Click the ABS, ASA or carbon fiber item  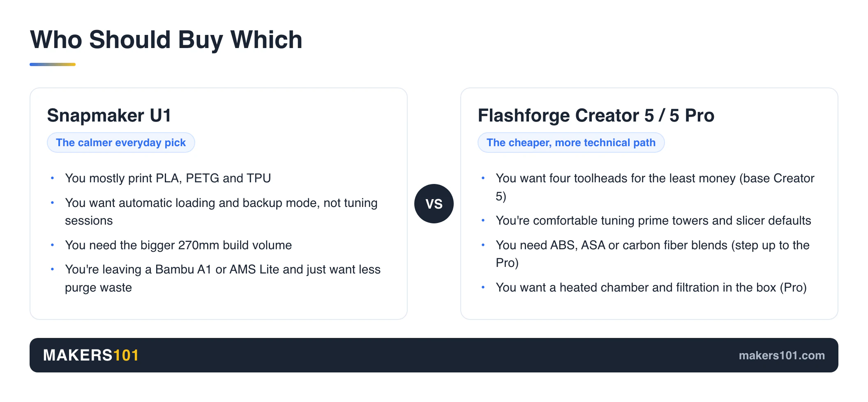pyautogui.click(x=653, y=254)
